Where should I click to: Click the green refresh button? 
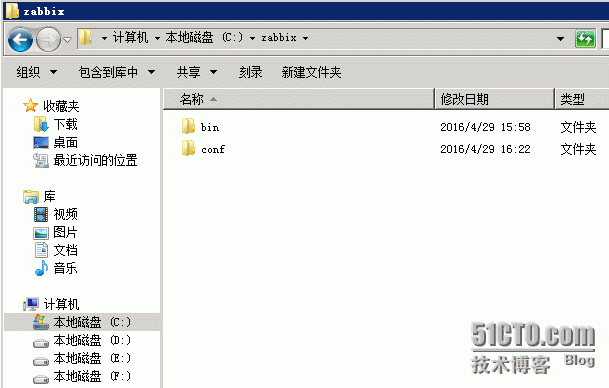[585, 38]
